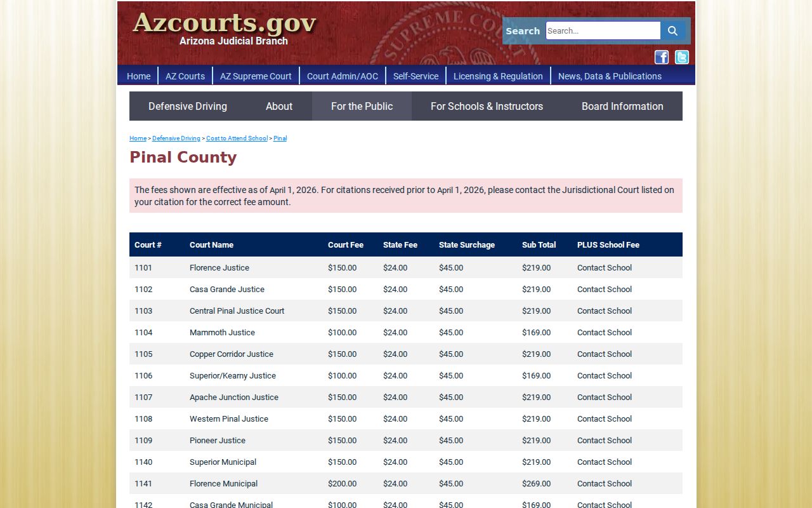The image size is (812, 508).
Task: Select Central Pinal Justice Court text
Action: click(x=237, y=311)
